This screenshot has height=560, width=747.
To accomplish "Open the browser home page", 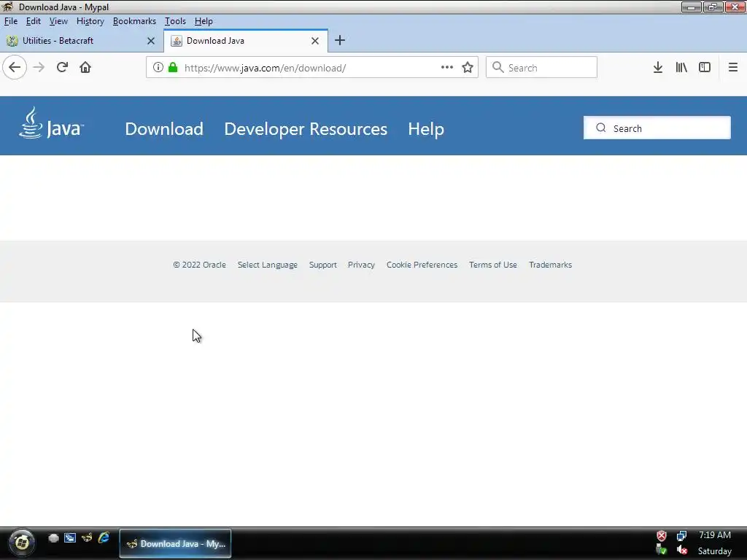I will pos(85,67).
